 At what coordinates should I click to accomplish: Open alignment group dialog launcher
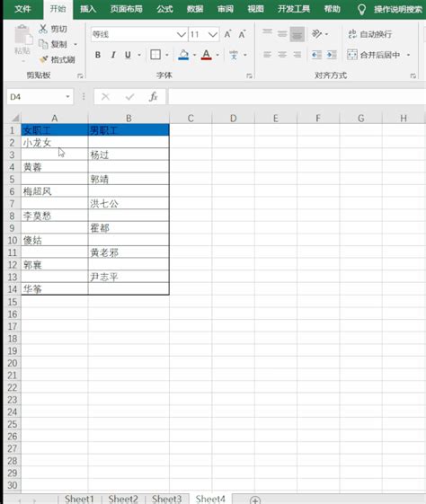click(413, 75)
